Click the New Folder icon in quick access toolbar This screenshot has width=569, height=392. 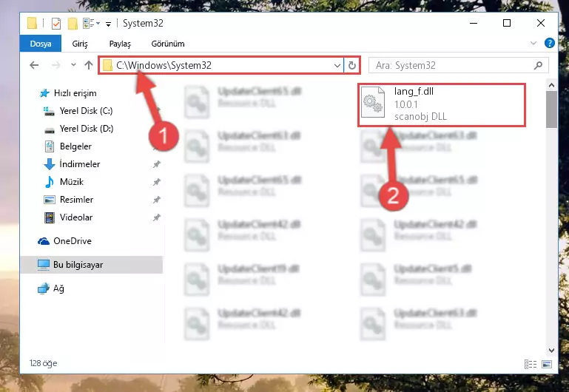click(73, 24)
